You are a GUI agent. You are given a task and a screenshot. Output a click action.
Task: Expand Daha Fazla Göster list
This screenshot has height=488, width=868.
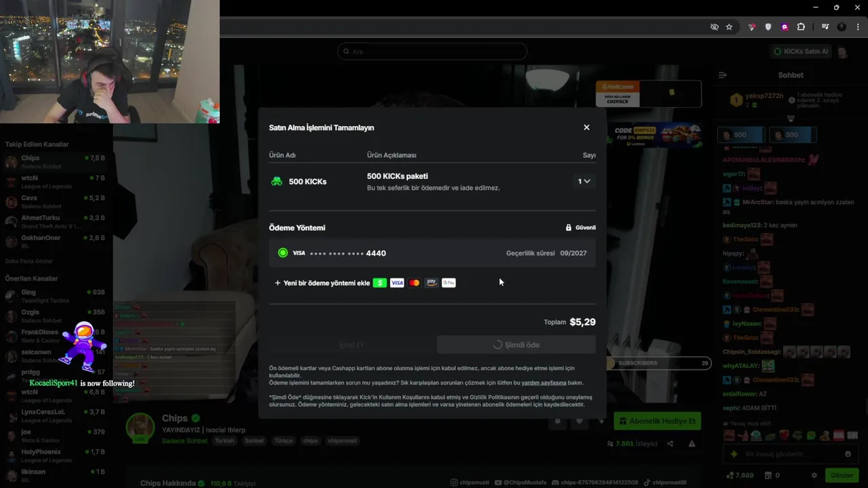[28, 261]
